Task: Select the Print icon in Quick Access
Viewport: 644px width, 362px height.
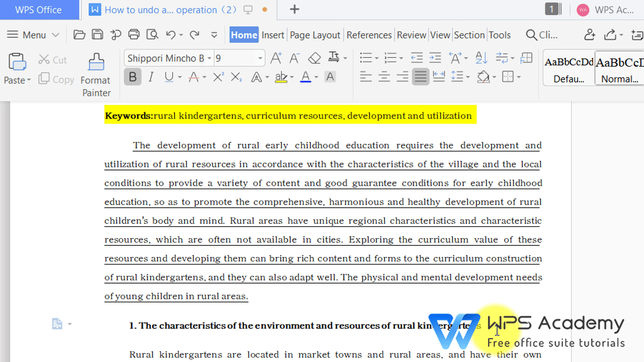Action: pos(134,35)
